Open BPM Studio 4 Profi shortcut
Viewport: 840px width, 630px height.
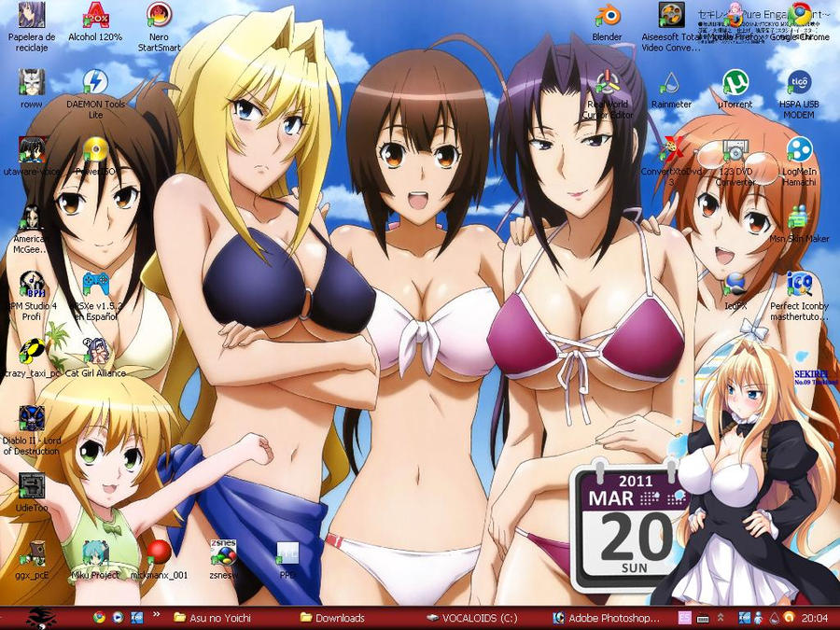[32, 296]
